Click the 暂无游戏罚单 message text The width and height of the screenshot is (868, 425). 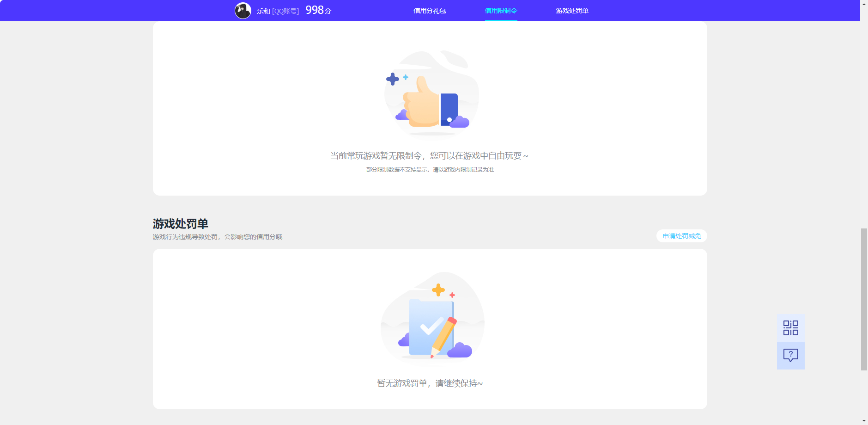pos(429,383)
